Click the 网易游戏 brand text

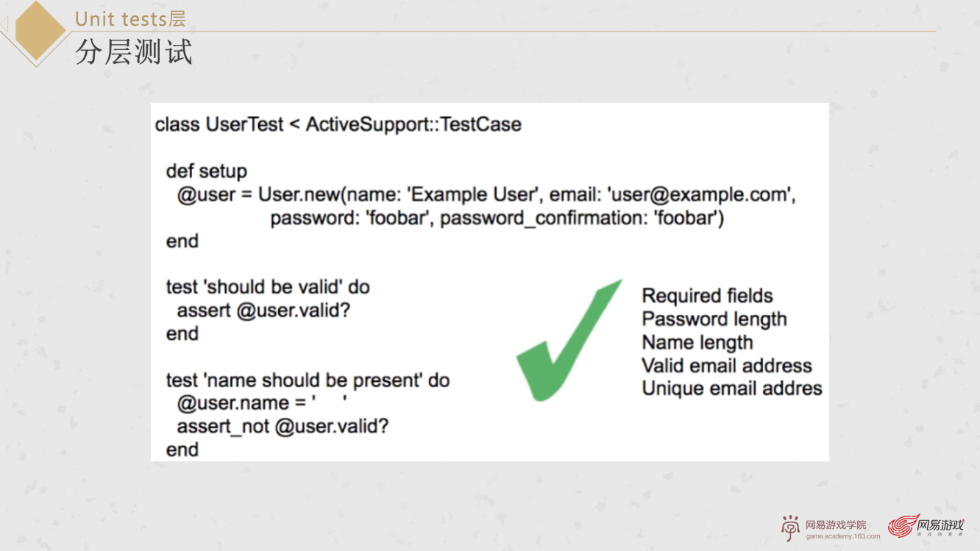click(940, 524)
